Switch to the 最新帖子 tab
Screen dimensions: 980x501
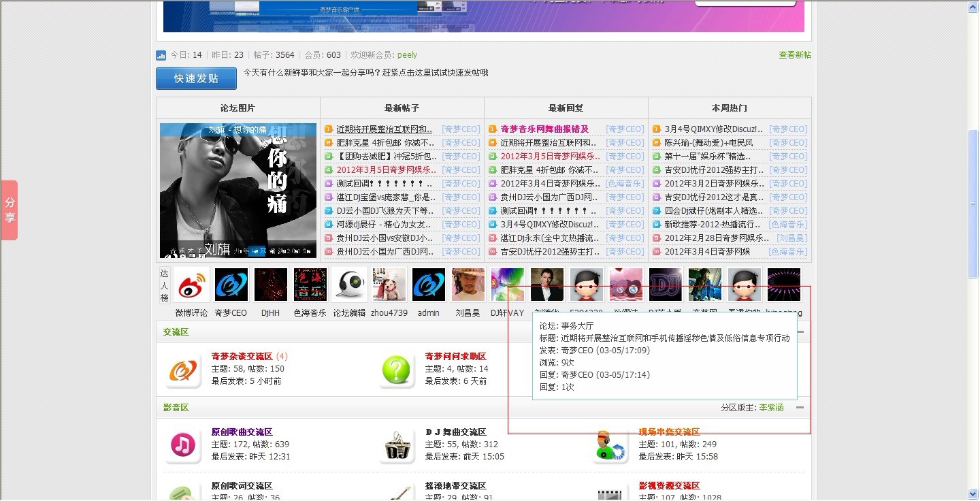(402, 108)
